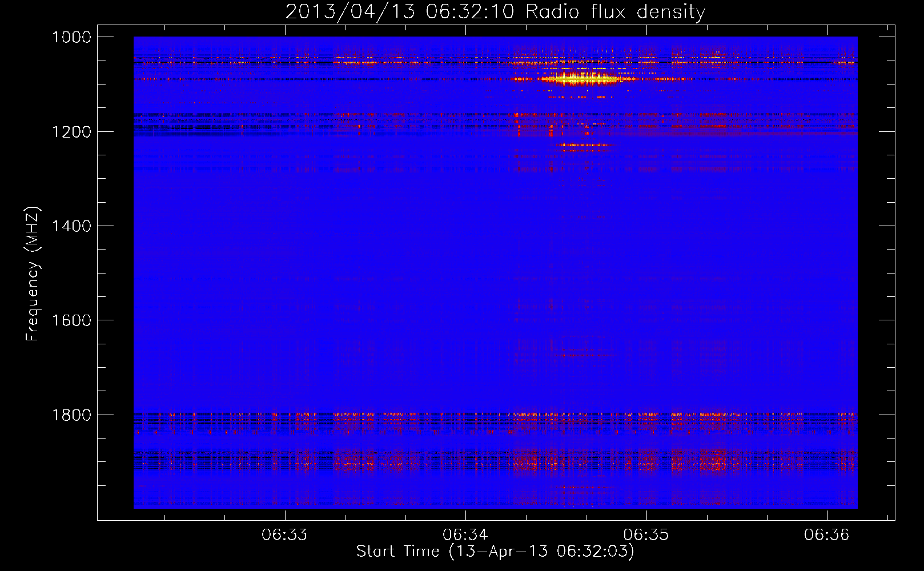Click the time tick label "06:34"

[x=465, y=535]
